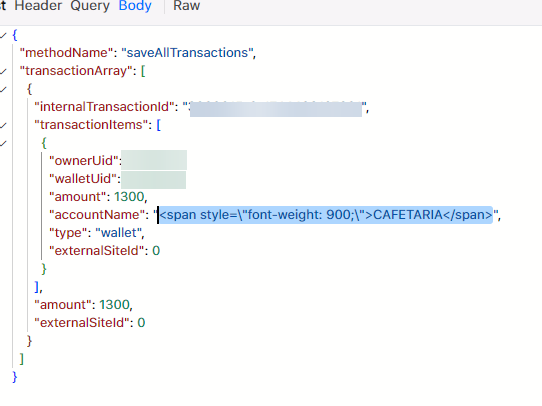Collapse first transaction object fold chevron
Screen dimensions: 542x406
click(x=3, y=89)
